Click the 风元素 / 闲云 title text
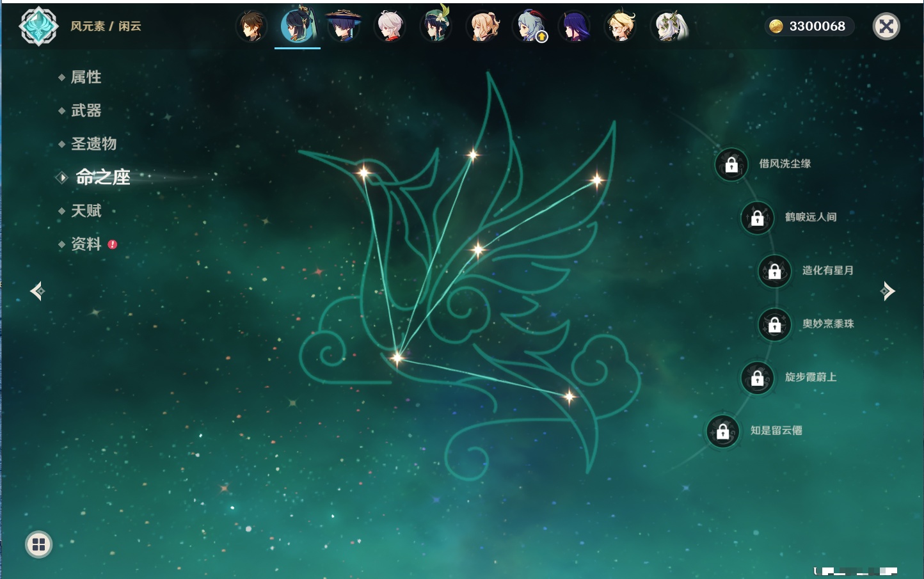The image size is (924, 579). click(x=106, y=26)
